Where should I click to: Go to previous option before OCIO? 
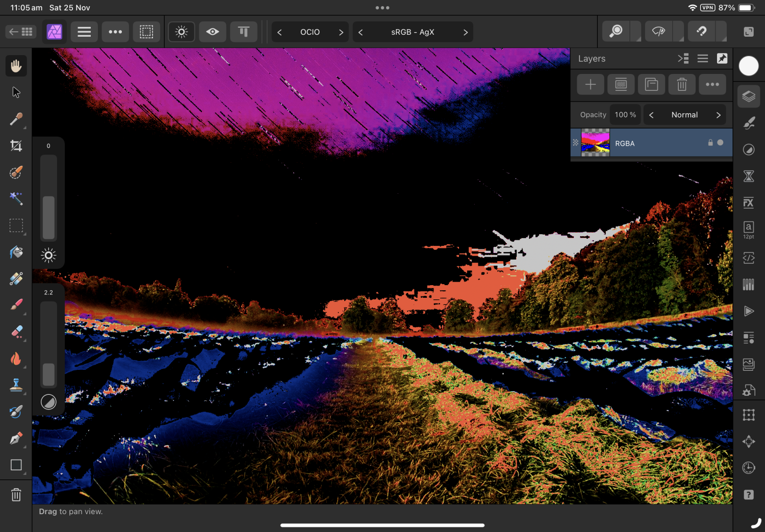coord(279,32)
